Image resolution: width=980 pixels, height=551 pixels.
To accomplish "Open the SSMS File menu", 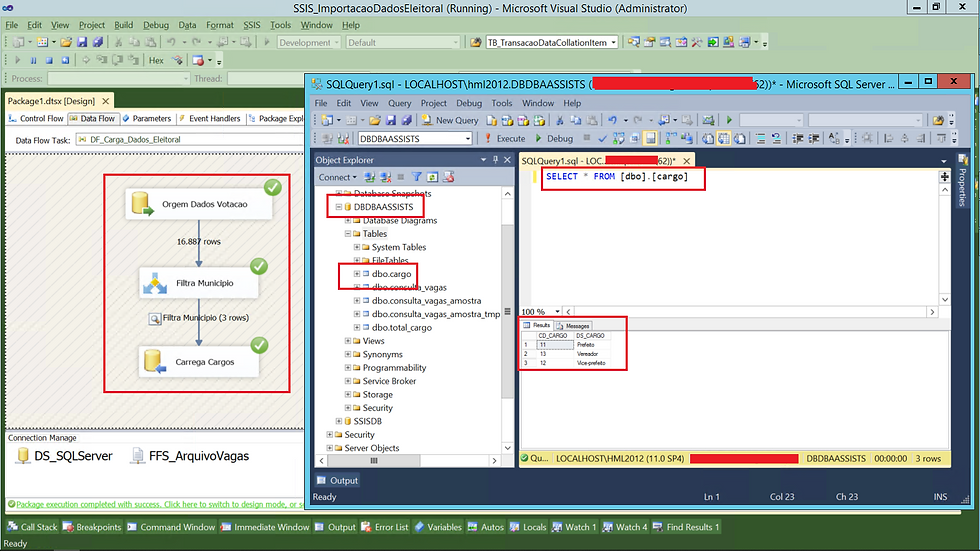I will coord(321,103).
